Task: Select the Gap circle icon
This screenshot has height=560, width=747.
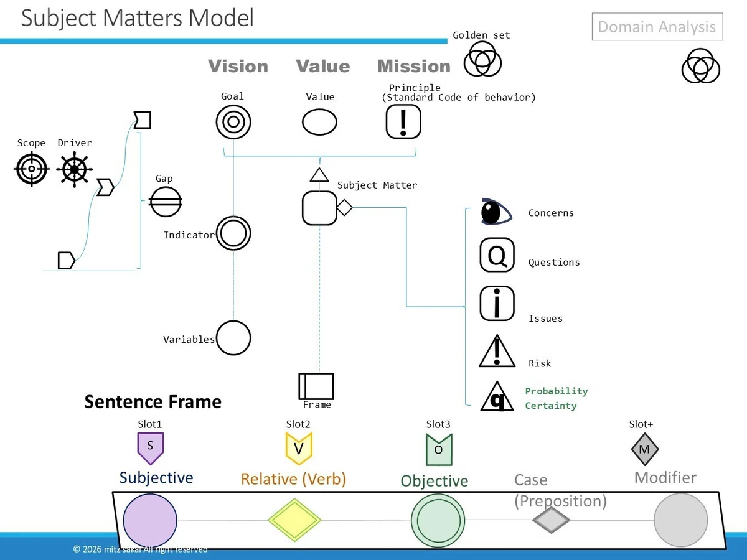Action: click(166, 201)
